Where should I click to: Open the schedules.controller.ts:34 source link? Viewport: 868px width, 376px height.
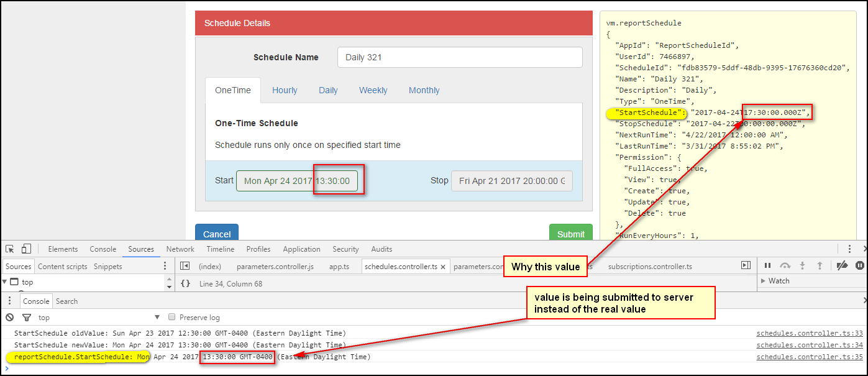click(810, 345)
